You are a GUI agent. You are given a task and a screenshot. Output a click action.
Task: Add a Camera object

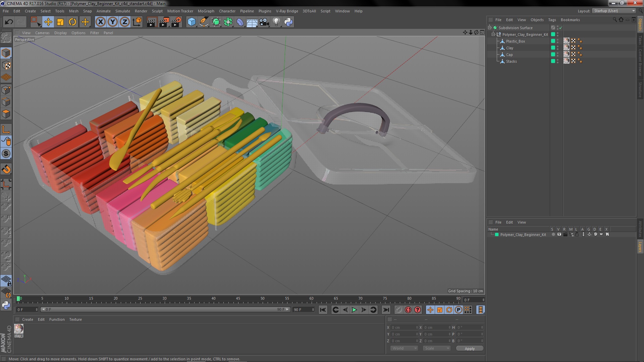(264, 22)
